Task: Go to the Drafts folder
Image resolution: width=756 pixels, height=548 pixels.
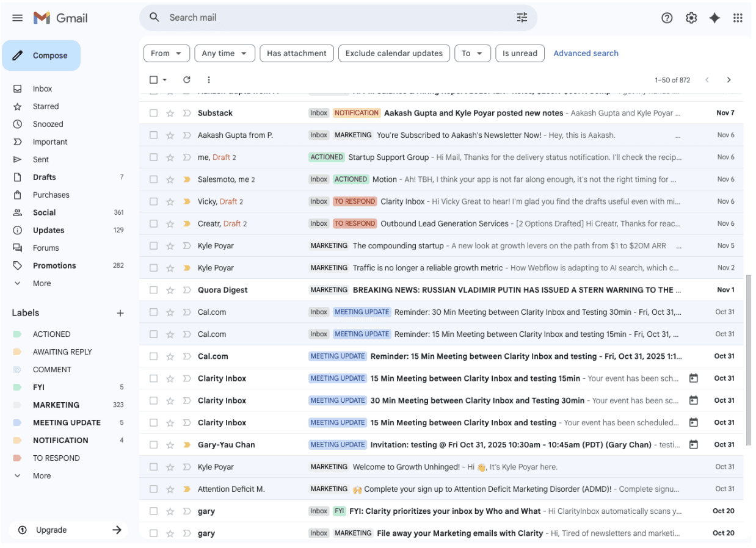Action: [44, 177]
